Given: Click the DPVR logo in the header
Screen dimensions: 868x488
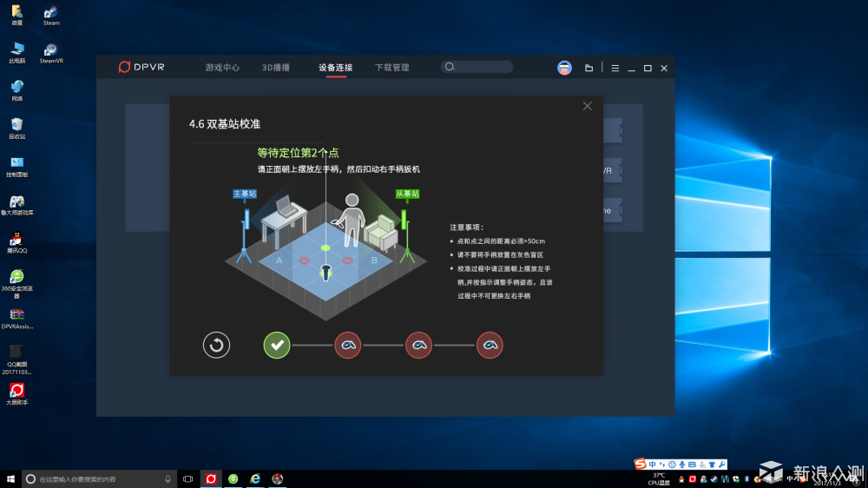Looking at the screenshot, I should pyautogui.click(x=141, y=67).
